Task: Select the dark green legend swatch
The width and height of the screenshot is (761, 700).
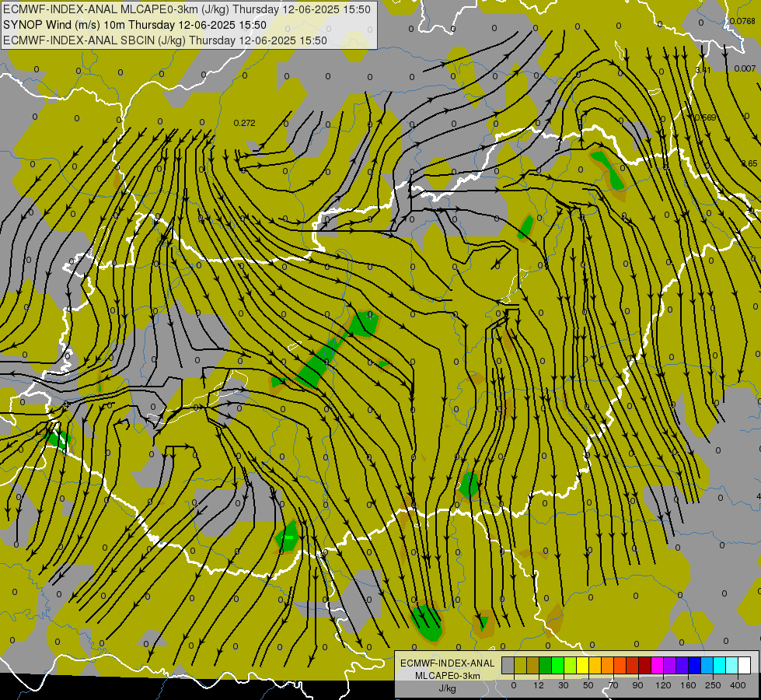Action: coord(546,666)
